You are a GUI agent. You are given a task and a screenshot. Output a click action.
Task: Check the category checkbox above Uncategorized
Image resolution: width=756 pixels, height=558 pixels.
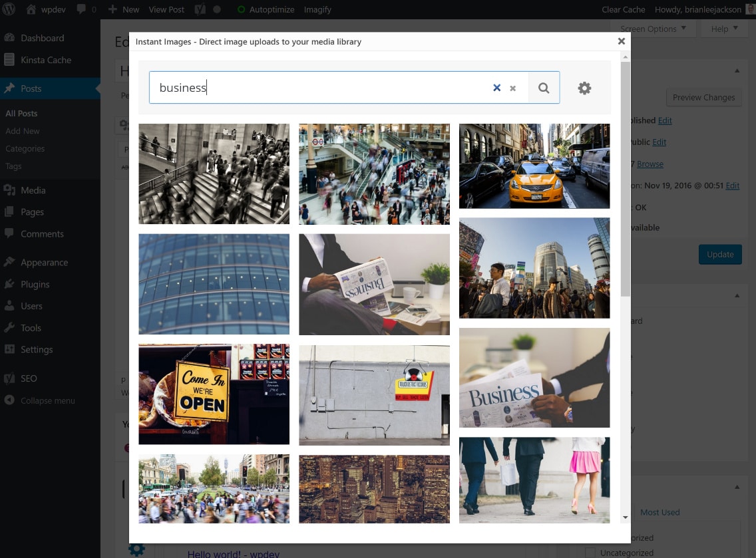[x=590, y=537]
